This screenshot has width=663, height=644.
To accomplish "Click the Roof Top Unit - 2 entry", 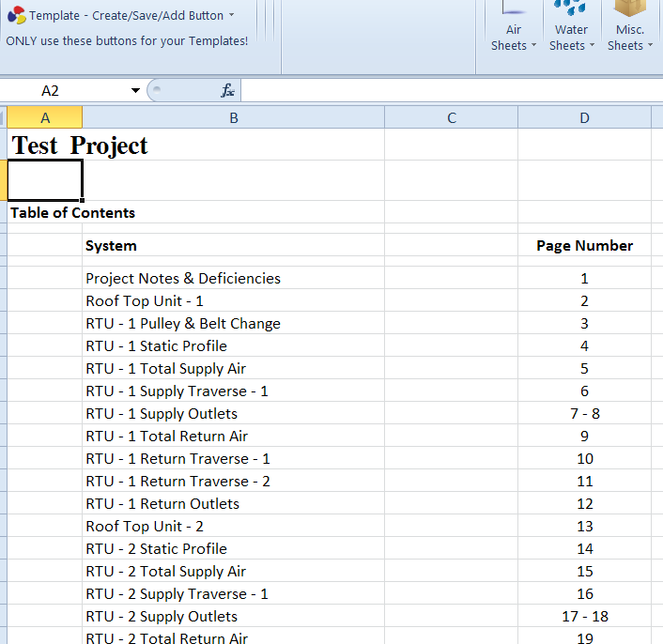I will [x=145, y=527].
